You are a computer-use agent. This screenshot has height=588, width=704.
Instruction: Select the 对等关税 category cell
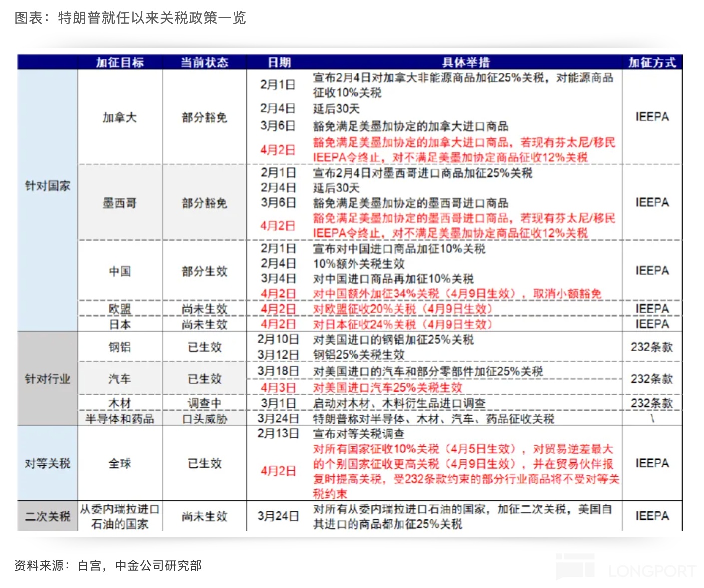[x=48, y=463]
